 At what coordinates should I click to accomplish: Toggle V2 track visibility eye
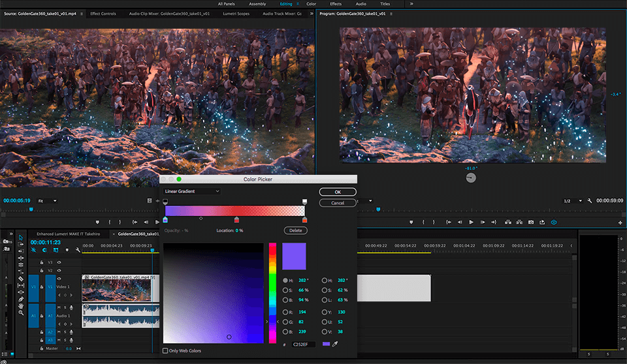[59, 271]
